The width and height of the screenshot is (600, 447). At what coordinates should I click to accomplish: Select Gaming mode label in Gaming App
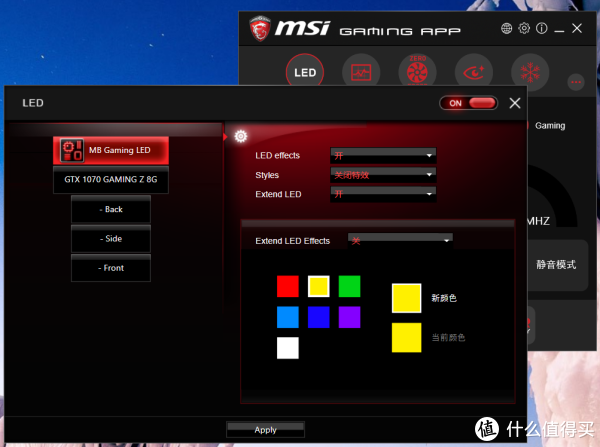pos(550,126)
